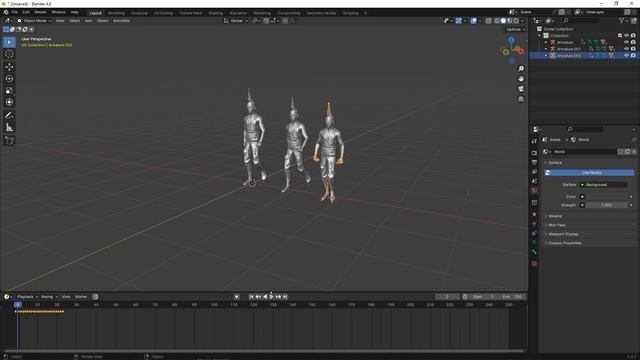Select the Scale tool
Screen dimensions: 640x360
point(9,90)
